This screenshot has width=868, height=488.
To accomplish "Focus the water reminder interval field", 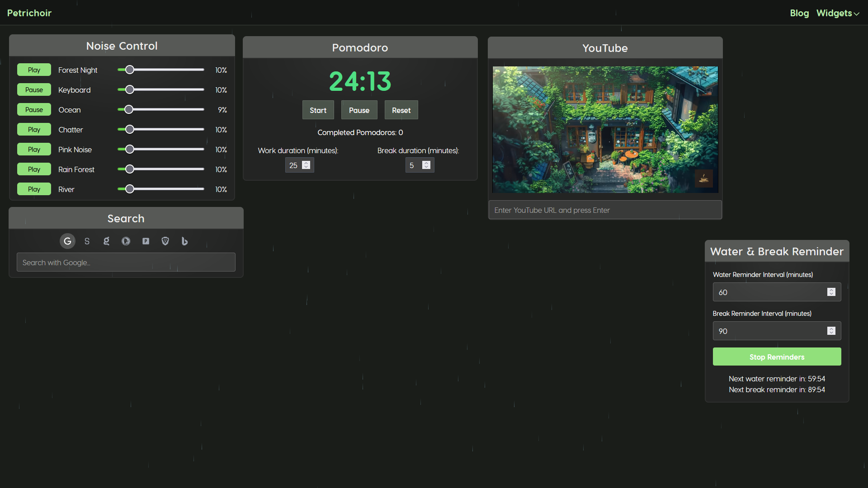I will click(x=777, y=292).
